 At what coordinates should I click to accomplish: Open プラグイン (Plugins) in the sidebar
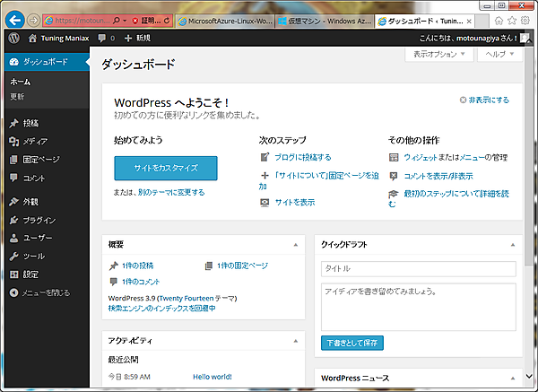pos(39,220)
